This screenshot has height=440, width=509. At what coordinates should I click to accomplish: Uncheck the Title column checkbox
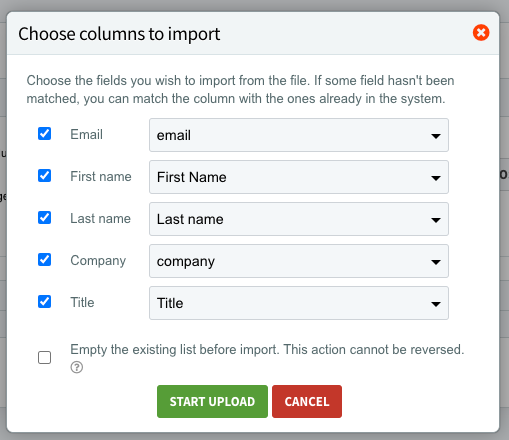[44, 302]
